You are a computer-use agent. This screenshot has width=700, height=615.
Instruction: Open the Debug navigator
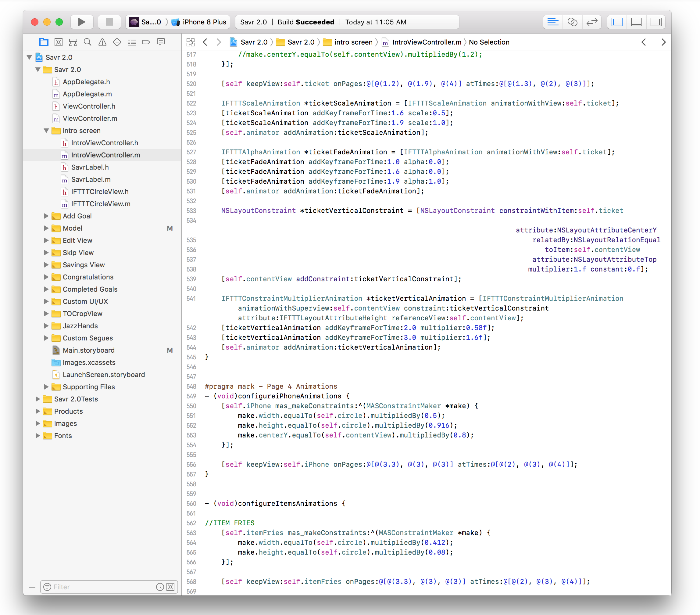coord(131,42)
